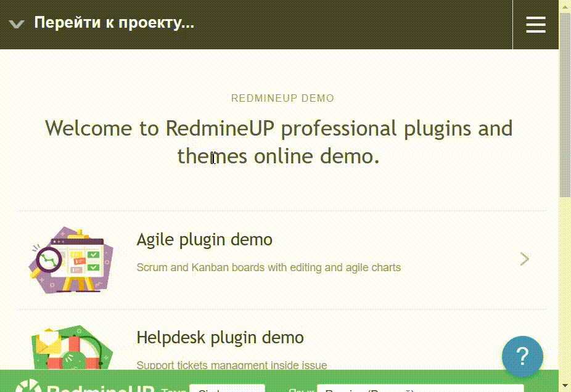Open the Agile plugin demo
Image resolution: width=571 pixels, height=392 pixels.
[204, 240]
